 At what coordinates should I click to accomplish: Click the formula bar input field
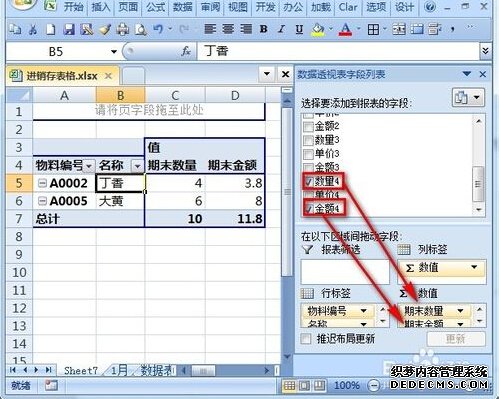point(338,51)
